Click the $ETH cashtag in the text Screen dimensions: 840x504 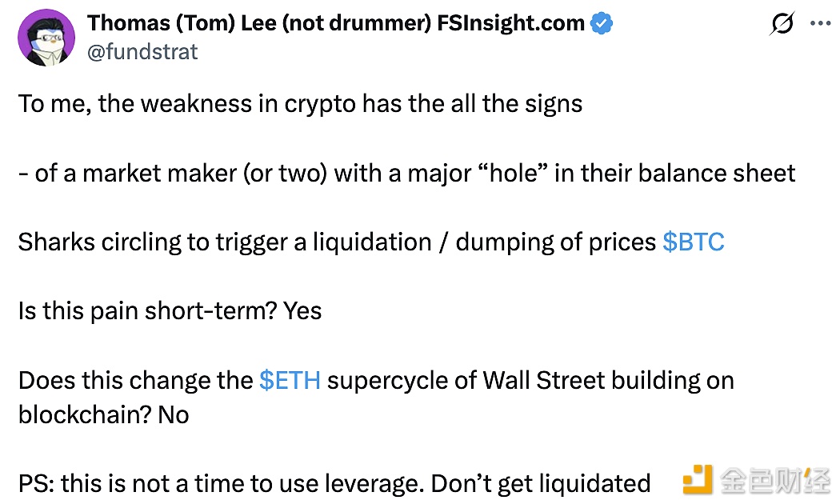pos(291,380)
